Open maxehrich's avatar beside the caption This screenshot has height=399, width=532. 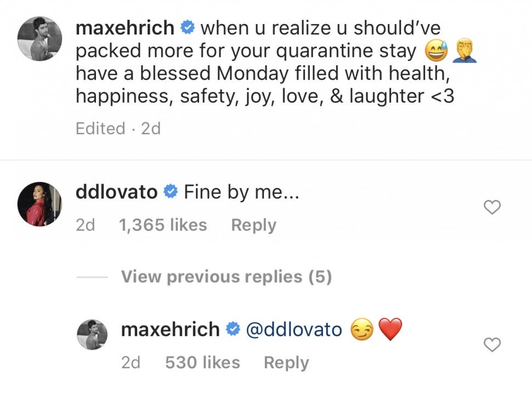(x=39, y=39)
